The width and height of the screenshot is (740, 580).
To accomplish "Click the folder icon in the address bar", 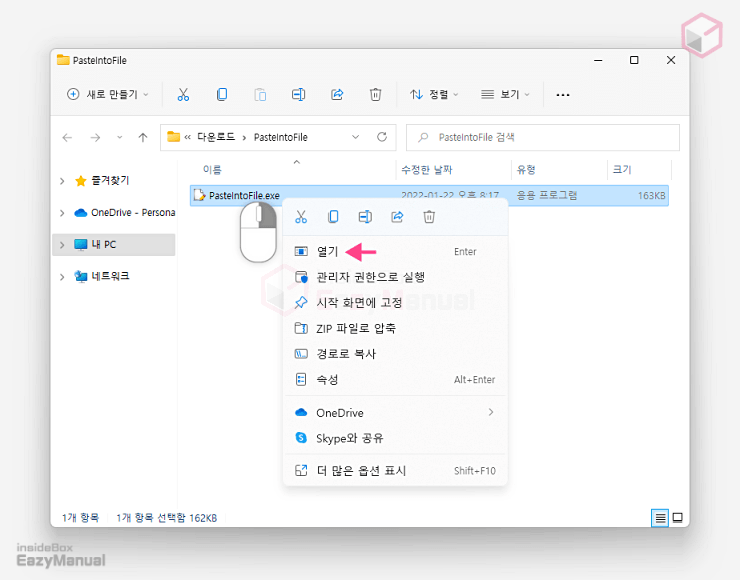I will tap(174, 137).
